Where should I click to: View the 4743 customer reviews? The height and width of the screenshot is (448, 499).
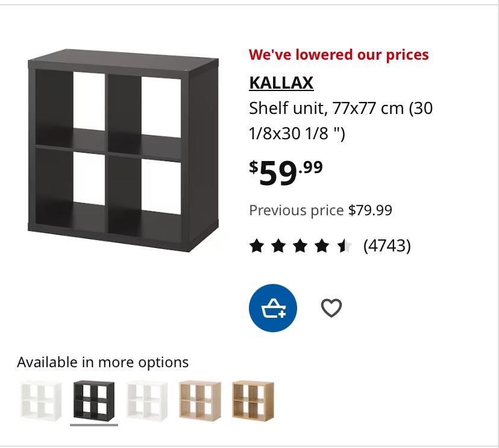click(x=388, y=245)
